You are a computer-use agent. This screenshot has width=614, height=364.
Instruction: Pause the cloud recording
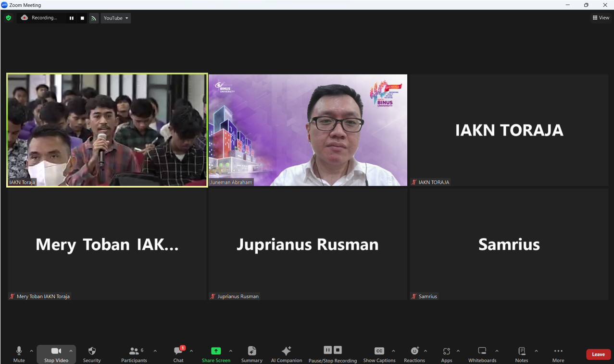point(72,18)
